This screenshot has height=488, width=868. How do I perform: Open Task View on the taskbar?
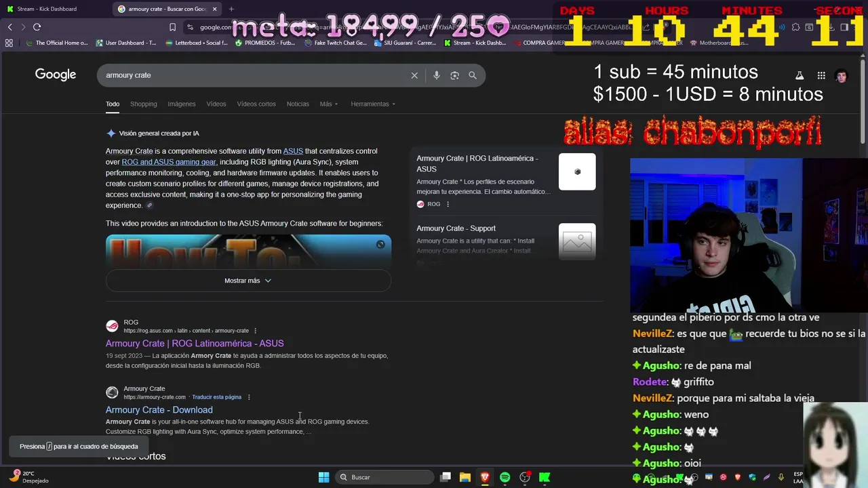(x=446, y=477)
